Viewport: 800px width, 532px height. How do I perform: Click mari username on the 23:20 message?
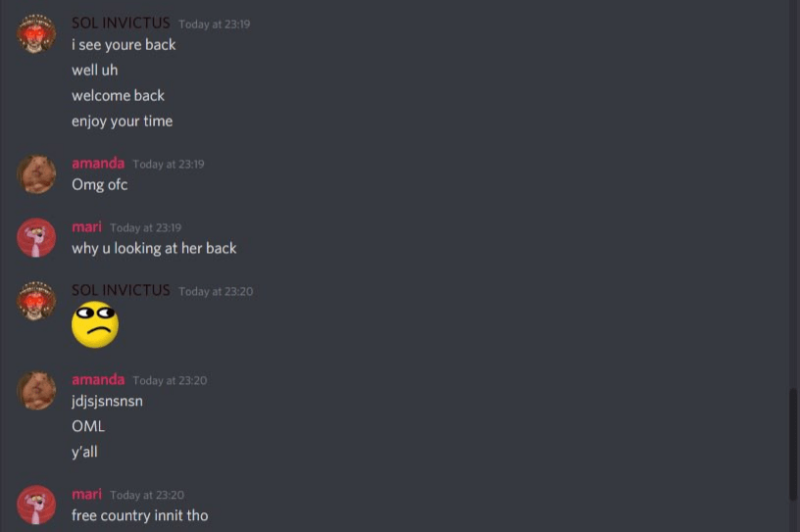[x=86, y=494]
